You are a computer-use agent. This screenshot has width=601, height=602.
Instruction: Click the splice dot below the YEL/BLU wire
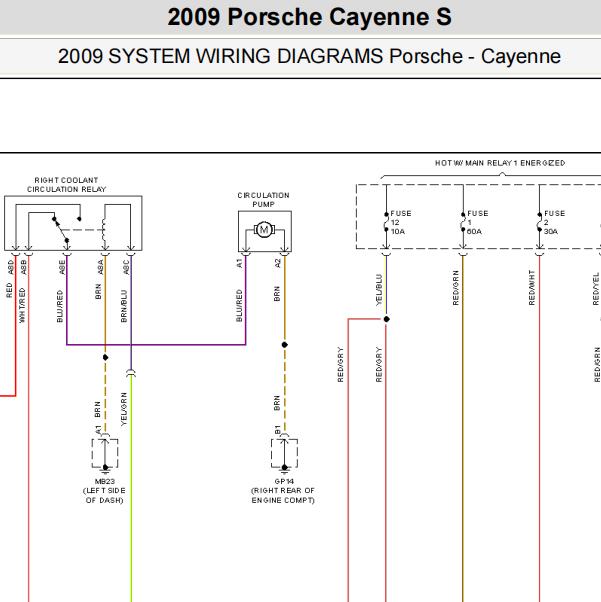[386, 319]
